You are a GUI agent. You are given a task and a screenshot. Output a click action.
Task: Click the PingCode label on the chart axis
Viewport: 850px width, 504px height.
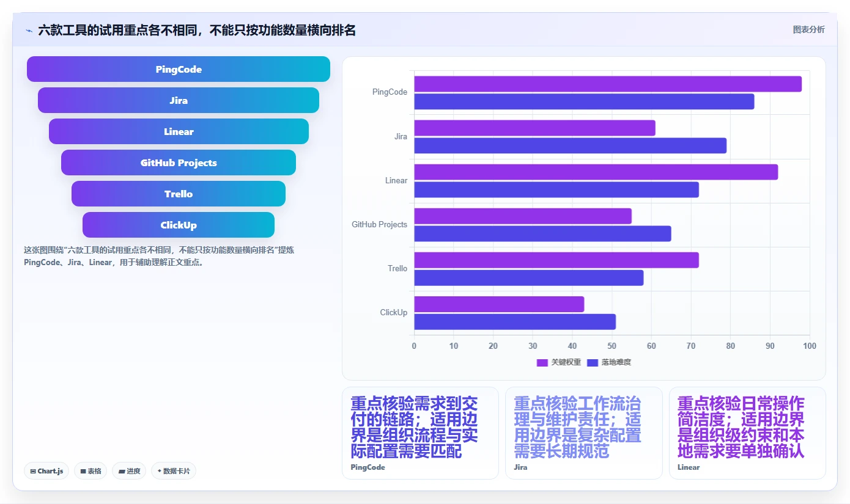390,92
